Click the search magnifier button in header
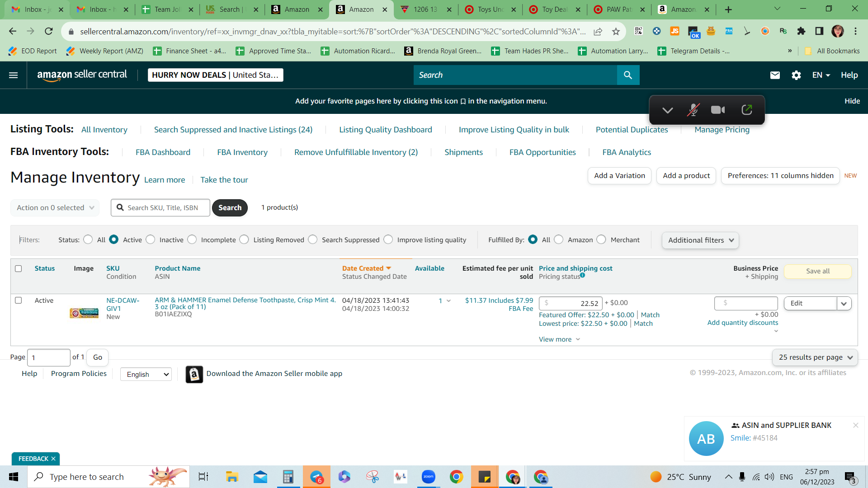Image resolution: width=868 pixels, height=488 pixels. [x=628, y=75]
